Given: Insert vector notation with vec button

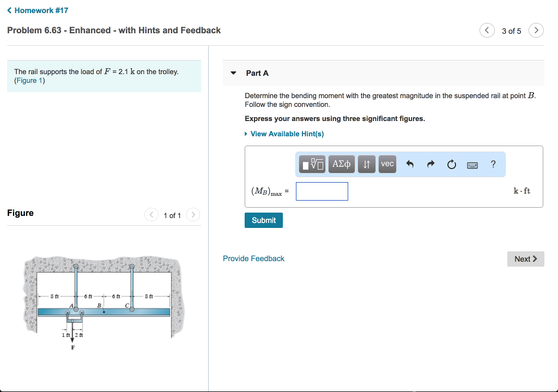Looking at the screenshot, I should coord(387,164).
